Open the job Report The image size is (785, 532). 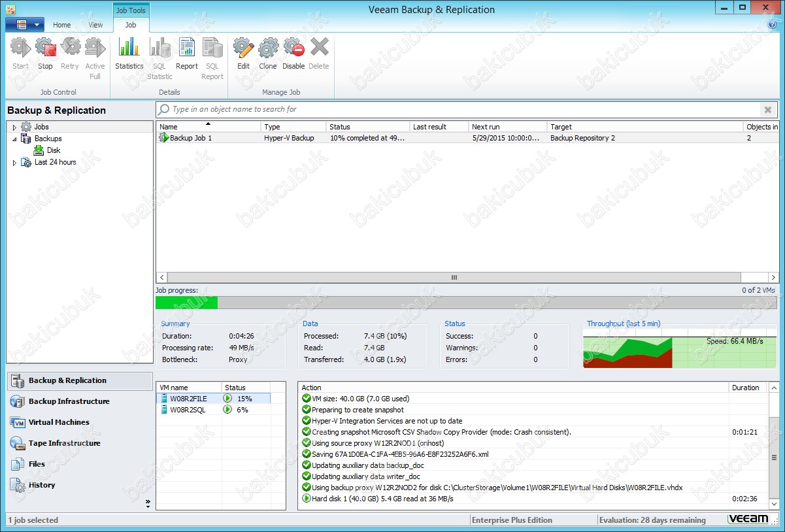187,48
